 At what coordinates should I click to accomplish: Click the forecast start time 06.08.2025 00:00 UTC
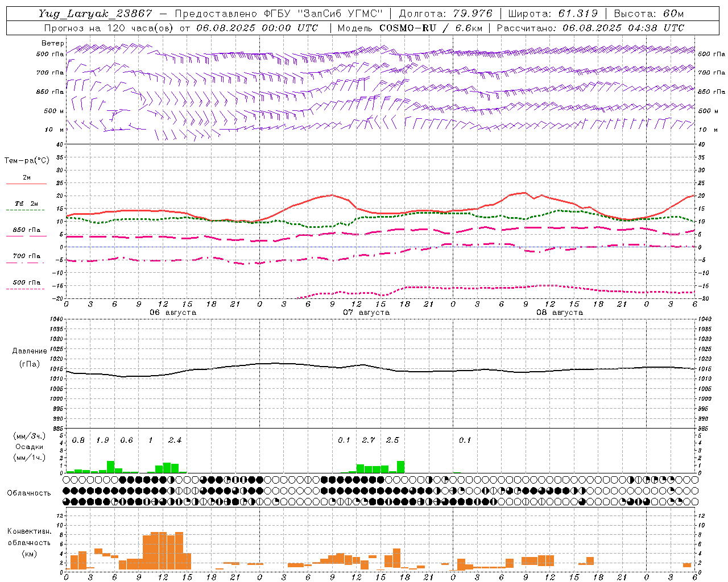point(257,28)
